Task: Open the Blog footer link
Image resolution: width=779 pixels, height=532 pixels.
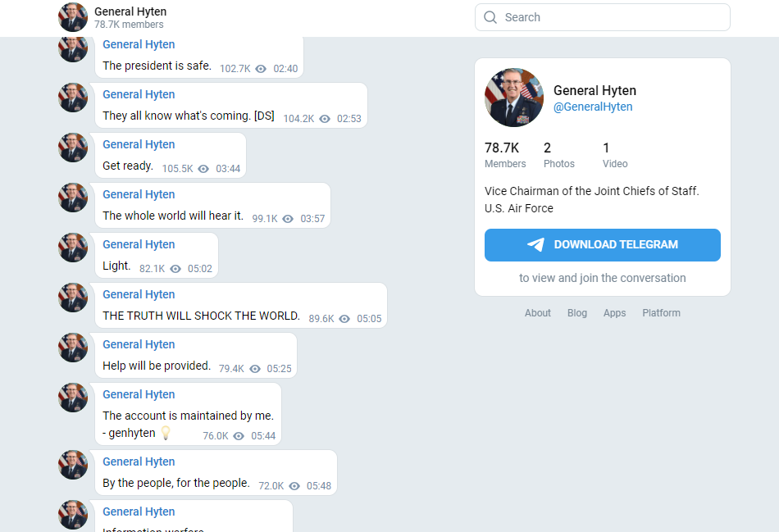Action: point(576,313)
